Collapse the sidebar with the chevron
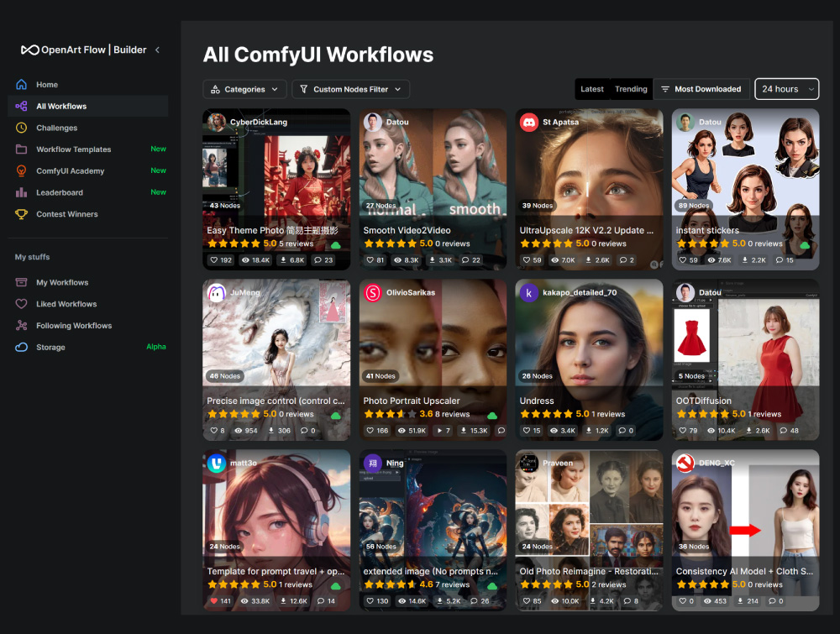The image size is (840, 634). click(158, 50)
